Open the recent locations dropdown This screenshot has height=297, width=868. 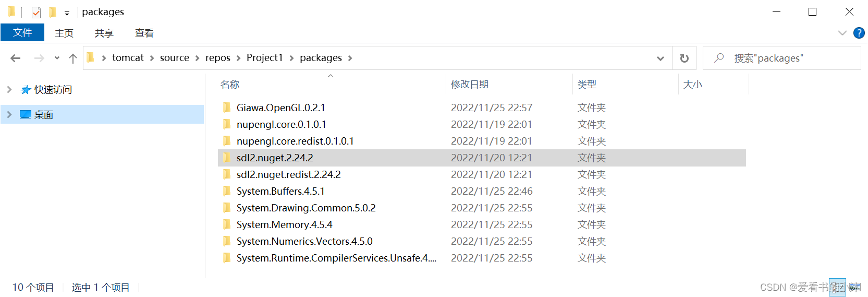(x=57, y=58)
